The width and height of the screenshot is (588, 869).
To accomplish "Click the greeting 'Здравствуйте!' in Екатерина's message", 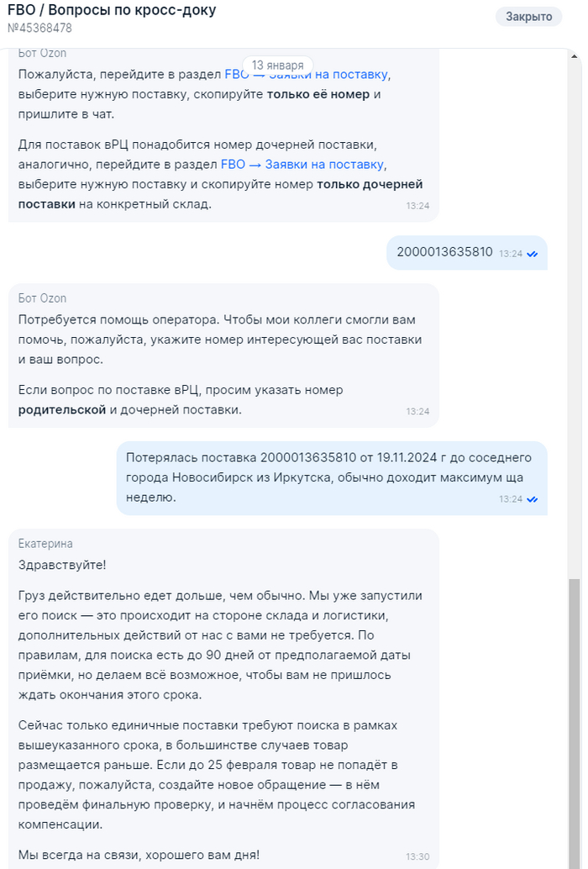I will click(x=62, y=566).
